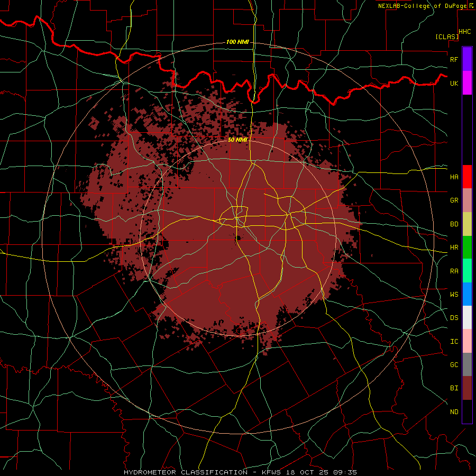Click the BD legend label

coord(454,224)
